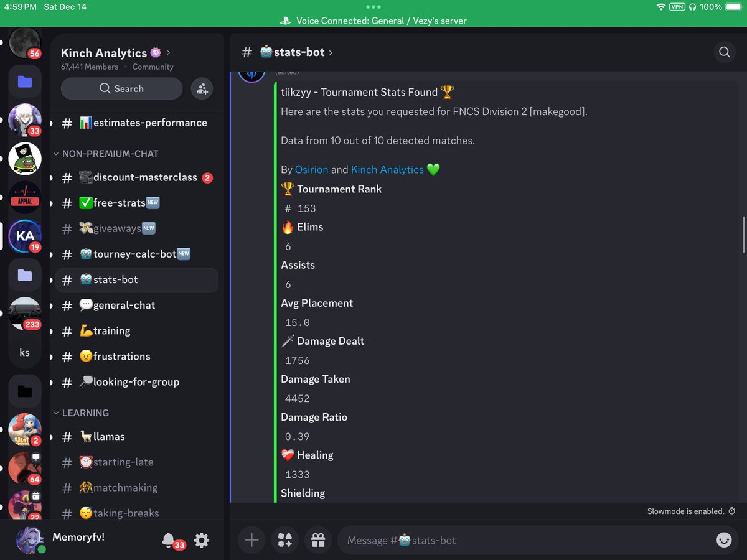The width and height of the screenshot is (747, 560).
Task: Open the tourney-calc-bot channel
Action: [137, 254]
